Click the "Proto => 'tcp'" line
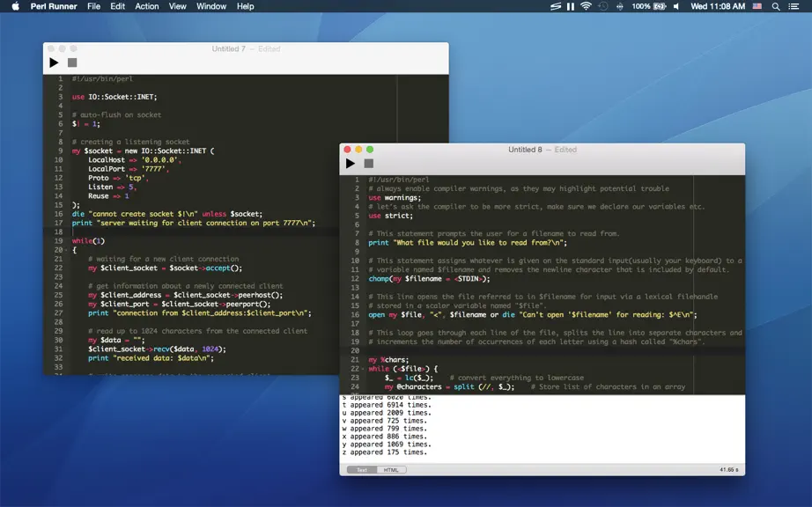Viewport: 812px width, 507px height. [x=118, y=178]
